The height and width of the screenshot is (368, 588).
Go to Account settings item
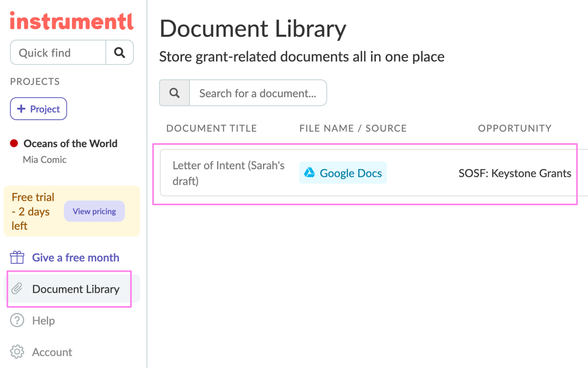click(x=52, y=352)
